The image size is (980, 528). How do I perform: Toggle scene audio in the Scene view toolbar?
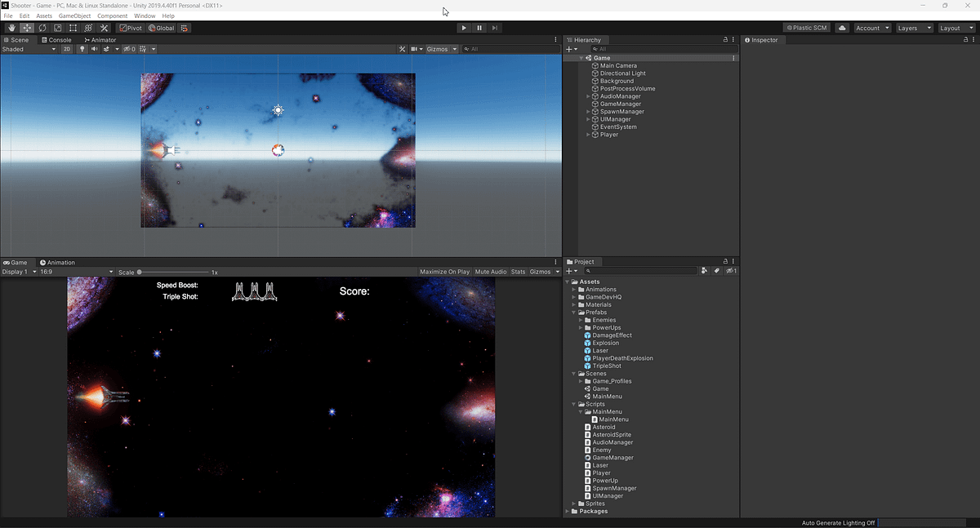point(93,48)
